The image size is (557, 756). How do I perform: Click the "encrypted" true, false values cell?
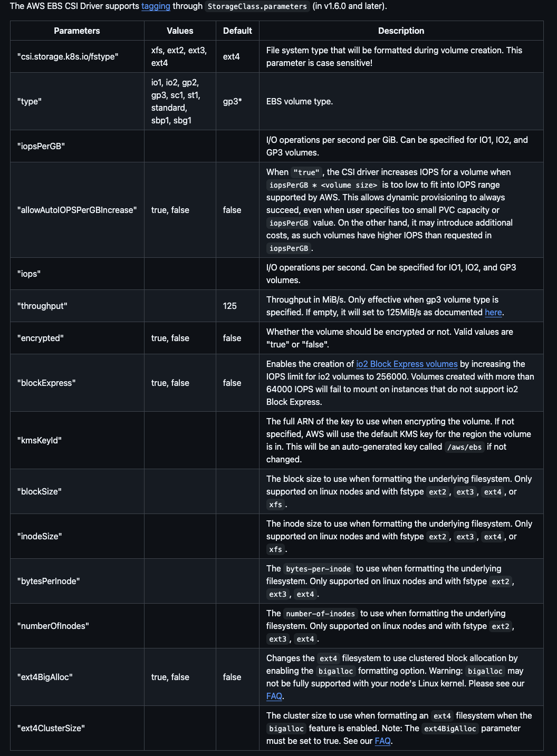coord(170,338)
